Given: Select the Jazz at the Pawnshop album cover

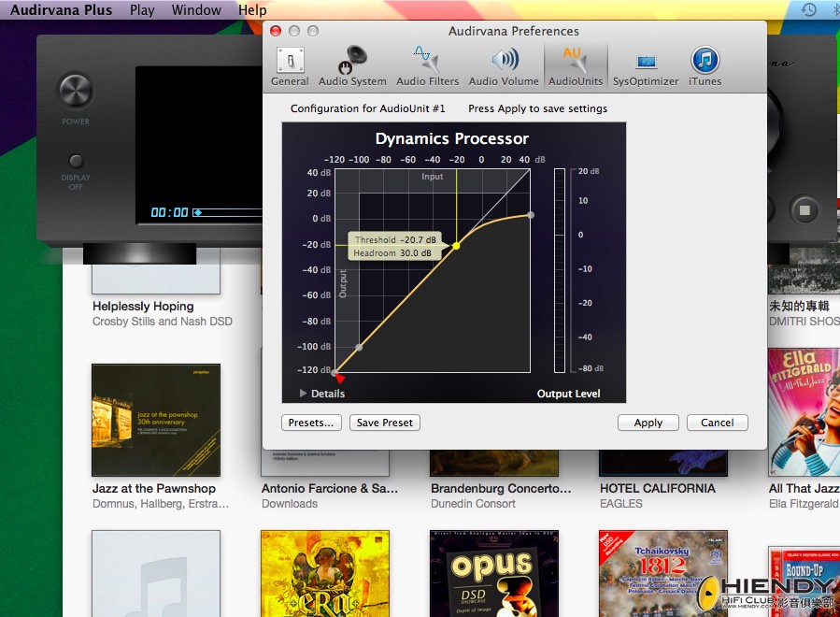Looking at the screenshot, I should [x=156, y=420].
